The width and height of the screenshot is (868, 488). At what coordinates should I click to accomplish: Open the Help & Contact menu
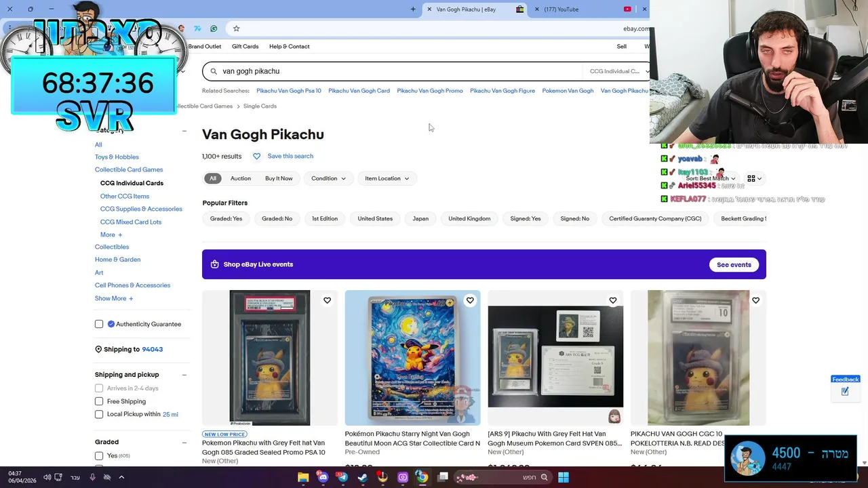tap(290, 46)
